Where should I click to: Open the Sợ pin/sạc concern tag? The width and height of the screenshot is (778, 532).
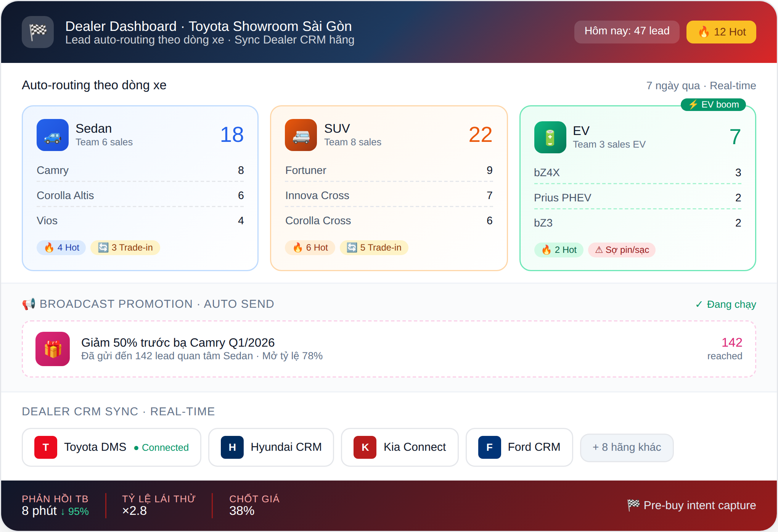(622, 250)
